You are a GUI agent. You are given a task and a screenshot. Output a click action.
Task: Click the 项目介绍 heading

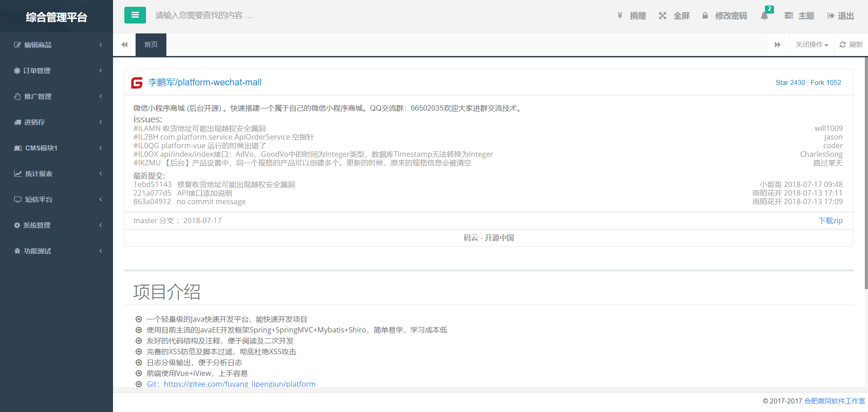tap(167, 292)
